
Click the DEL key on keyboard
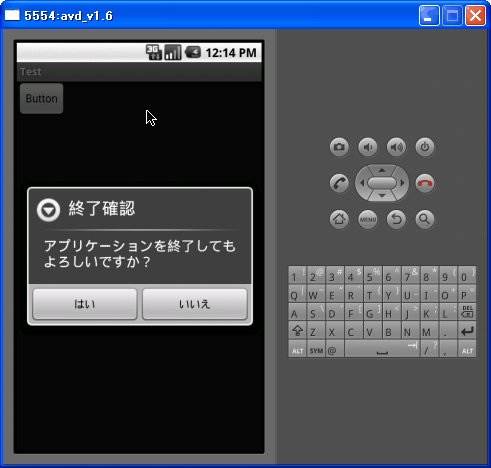tap(467, 312)
